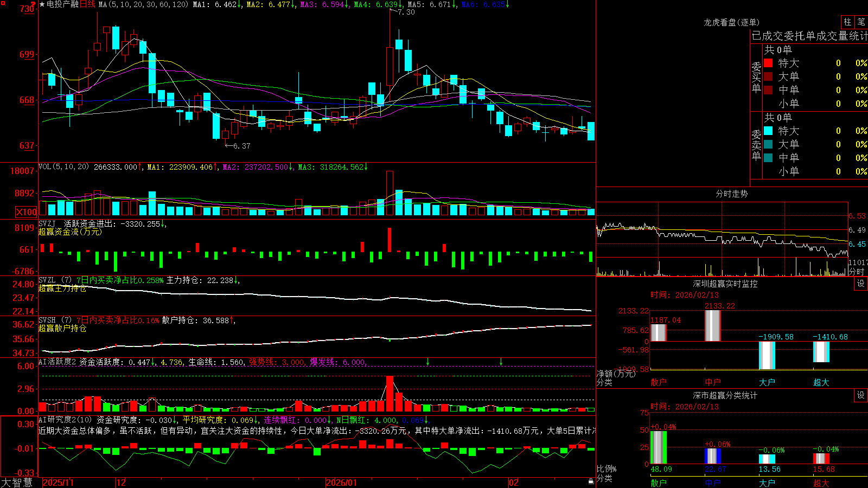The width and height of the screenshot is (868, 488).
Task: Switch order view to 笔 tick mode
Action: point(861,22)
